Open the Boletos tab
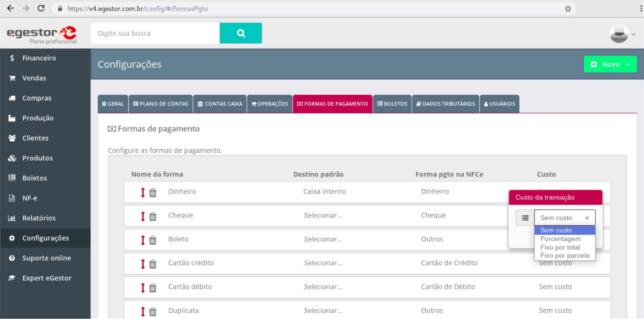The width and height of the screenshot is (644, 319). 392,104
